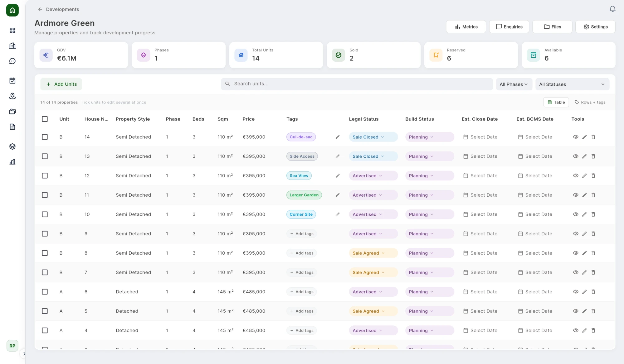Open the map pin icon in sidebar

pyautogui.click(x=12, y=96)
